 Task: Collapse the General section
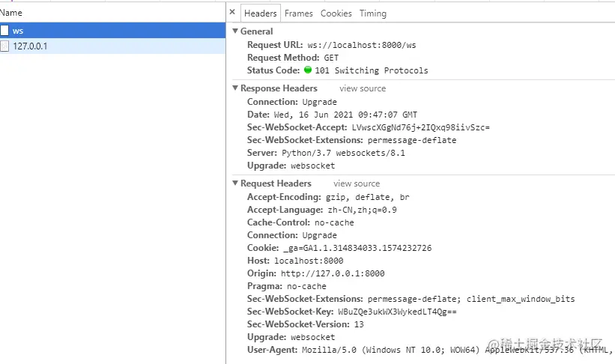click(x=235, y=31)
